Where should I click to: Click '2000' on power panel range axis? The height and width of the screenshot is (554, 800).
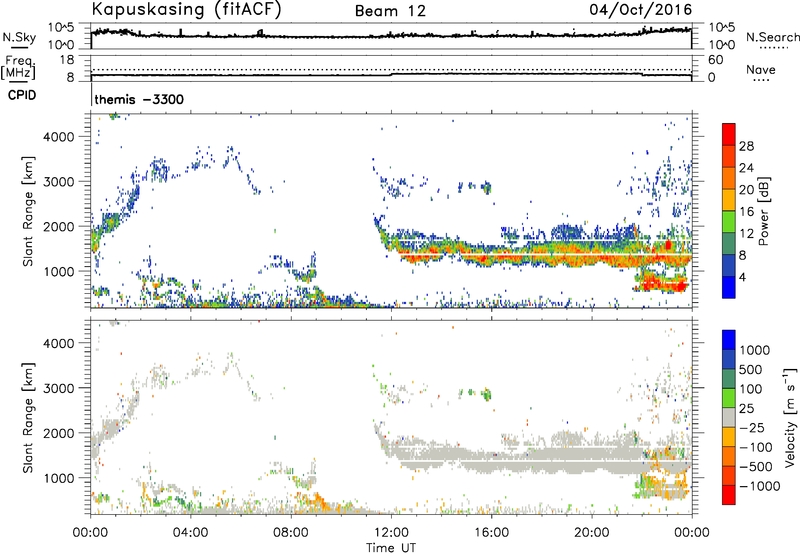59,226
